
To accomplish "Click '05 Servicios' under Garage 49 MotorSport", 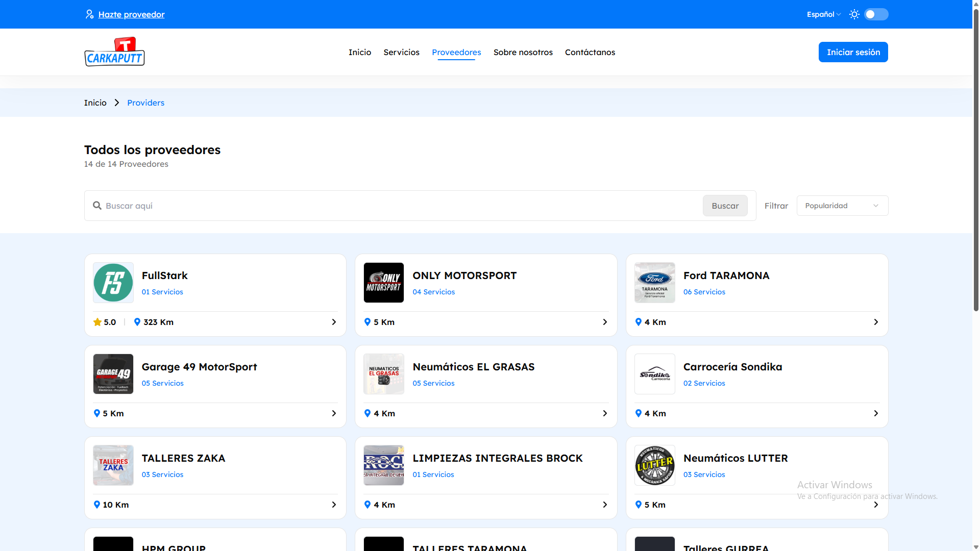I will [162, 383].
